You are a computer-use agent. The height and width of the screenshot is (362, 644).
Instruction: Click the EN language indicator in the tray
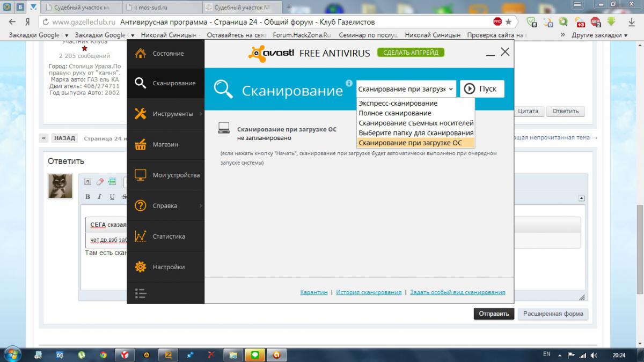(x=547, y=354)
